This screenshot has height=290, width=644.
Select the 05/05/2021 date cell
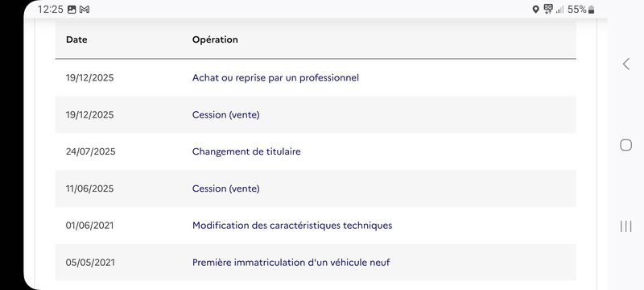point(90,262)
